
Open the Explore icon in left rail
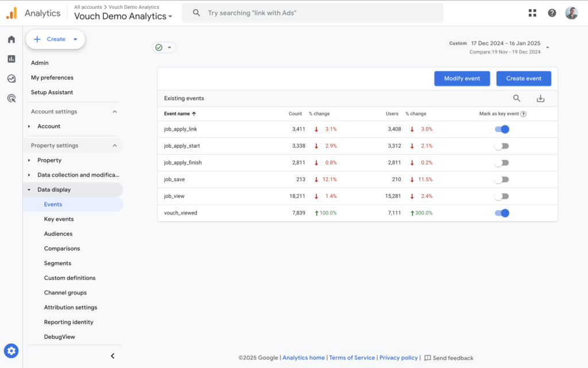(11, 78)
